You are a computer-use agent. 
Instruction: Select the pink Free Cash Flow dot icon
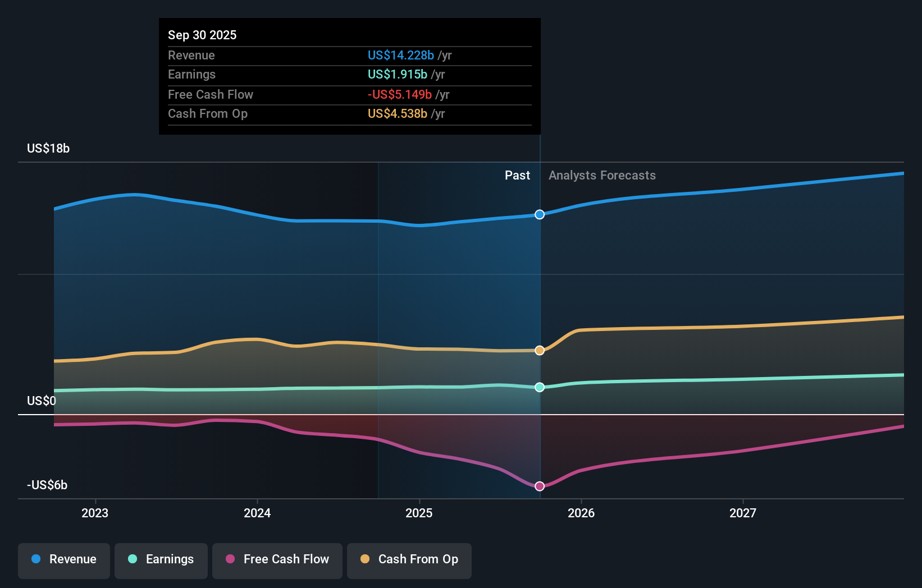tap(230, 559)
